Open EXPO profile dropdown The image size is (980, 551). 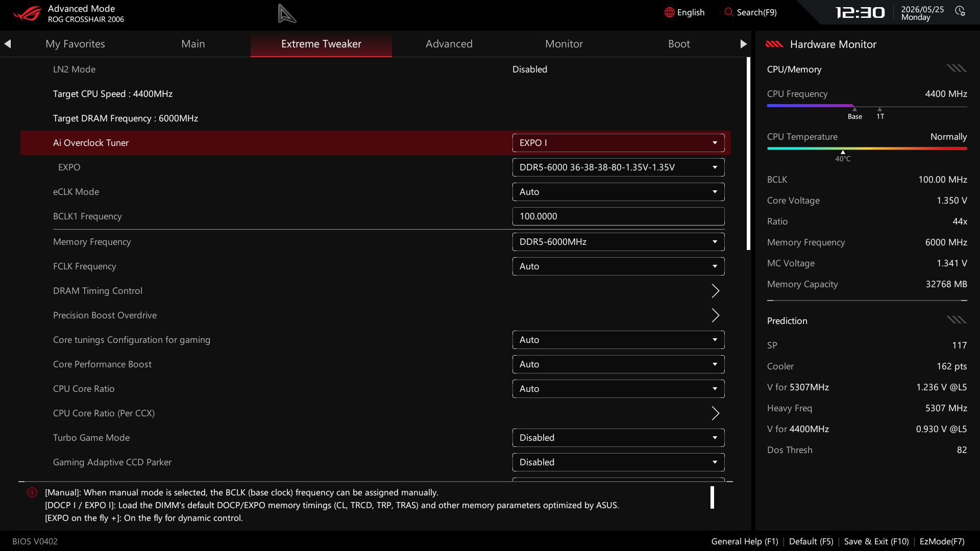pyautogui.click(x=618, y=167)
